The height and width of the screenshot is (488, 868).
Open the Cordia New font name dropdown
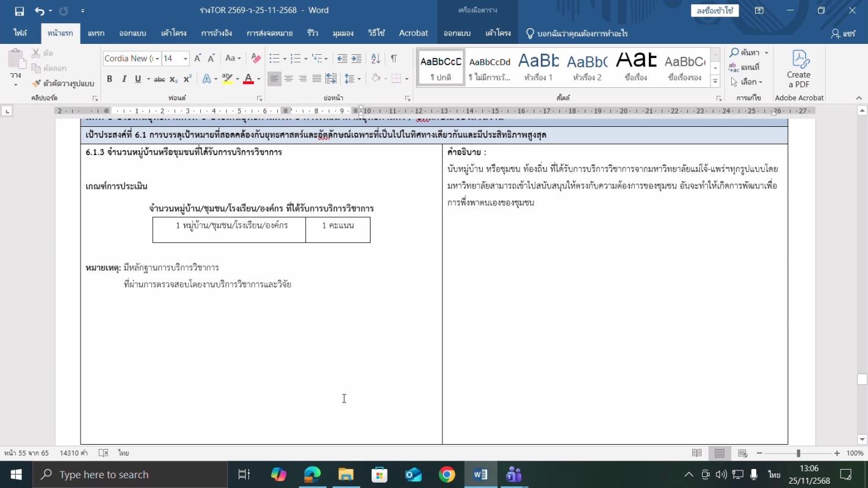157,59
